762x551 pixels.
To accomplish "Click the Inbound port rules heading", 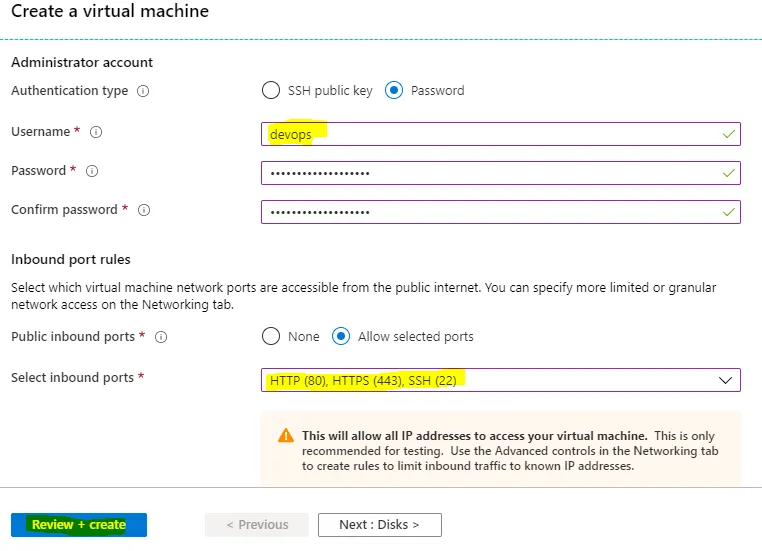I will pos(71,259).
